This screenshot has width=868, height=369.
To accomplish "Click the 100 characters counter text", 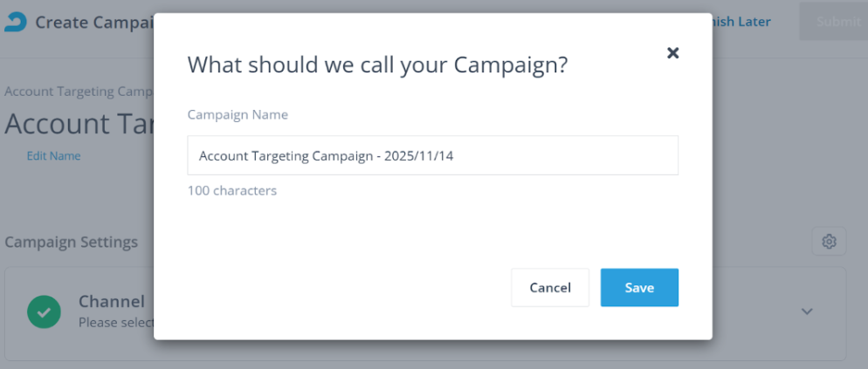I will point(232,190).
